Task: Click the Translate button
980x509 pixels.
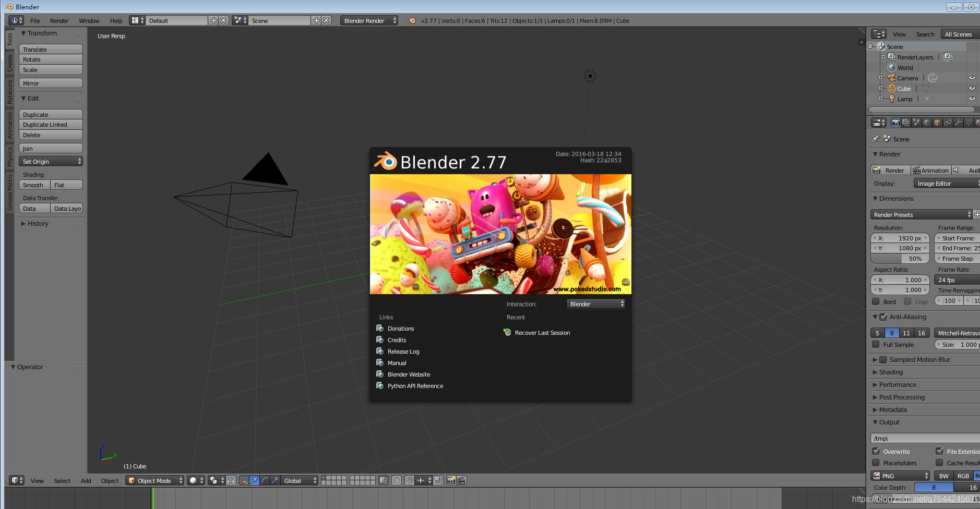Action: [x=51, y=49]
